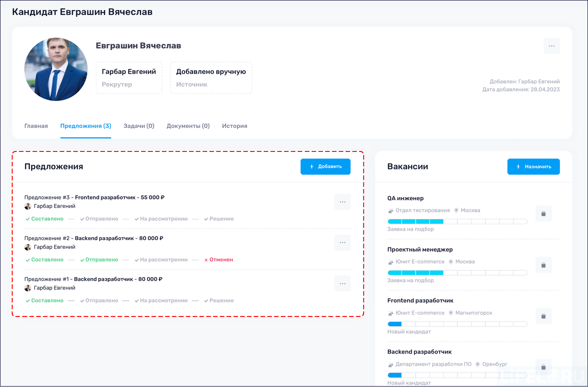Open the ellipsis menu on the candidate card
588x387 pixels.
coord(551,45)
